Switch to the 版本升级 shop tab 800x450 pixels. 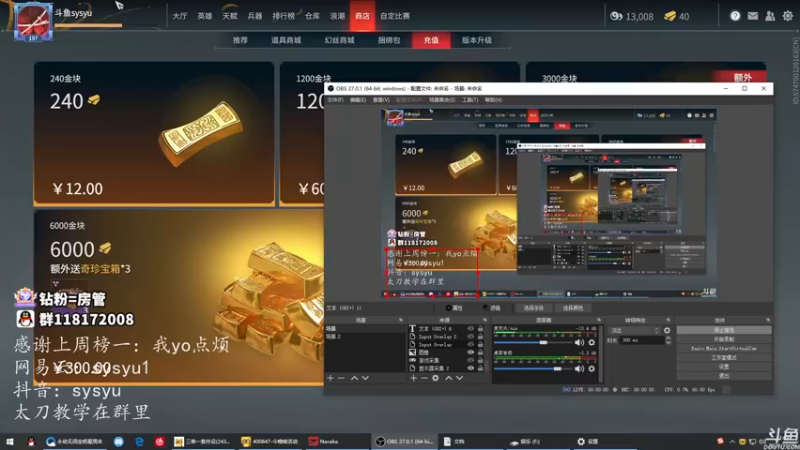click(477, 40)
